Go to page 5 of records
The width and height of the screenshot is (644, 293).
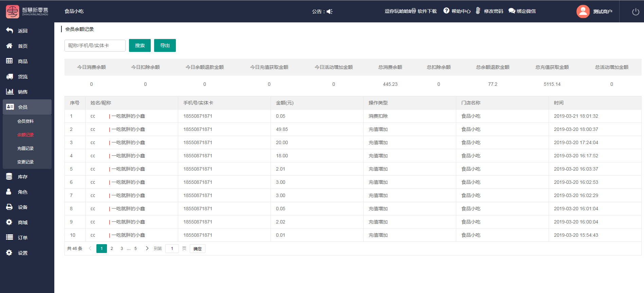tap(135, 249)
